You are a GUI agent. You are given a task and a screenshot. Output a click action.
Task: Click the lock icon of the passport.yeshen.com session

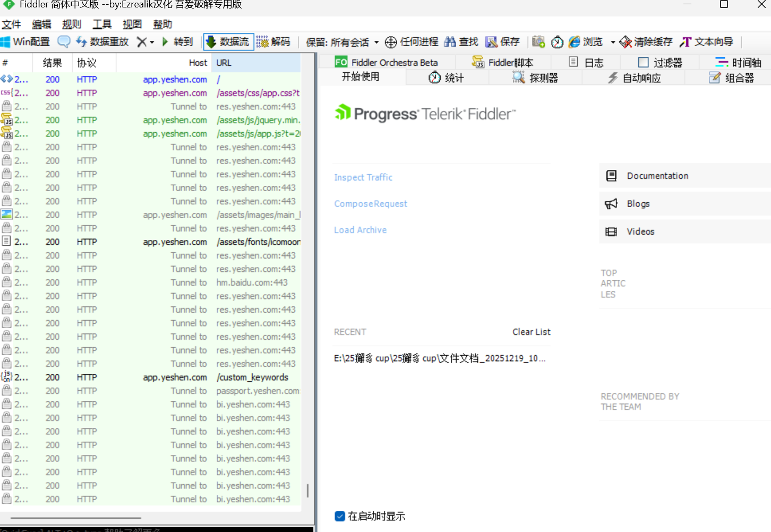(x=6, y=391)
